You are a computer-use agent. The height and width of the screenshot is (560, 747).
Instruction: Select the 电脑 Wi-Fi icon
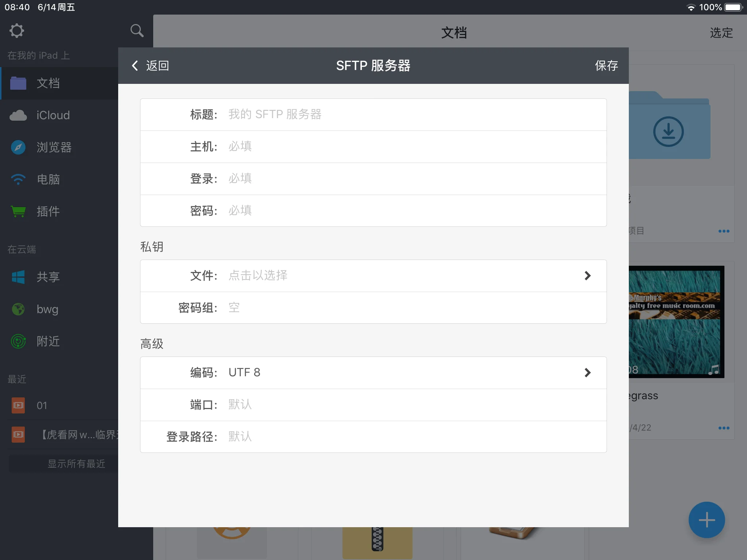click(18, 179)
